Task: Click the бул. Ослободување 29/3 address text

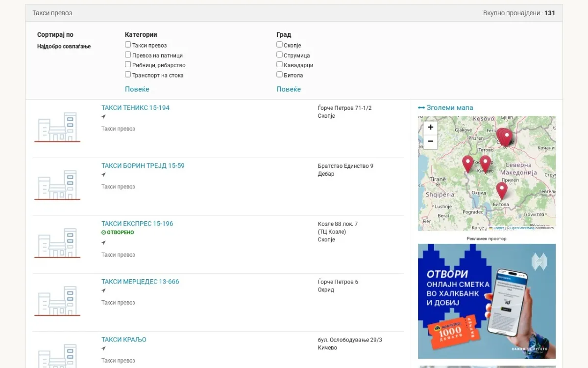Action: 350,340
